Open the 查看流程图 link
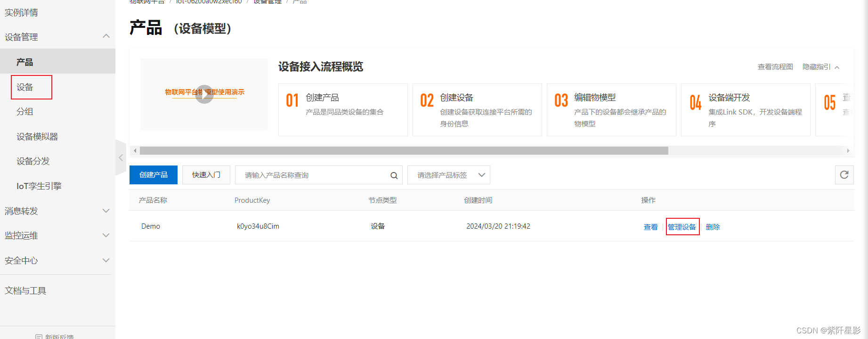 (775, 67)
